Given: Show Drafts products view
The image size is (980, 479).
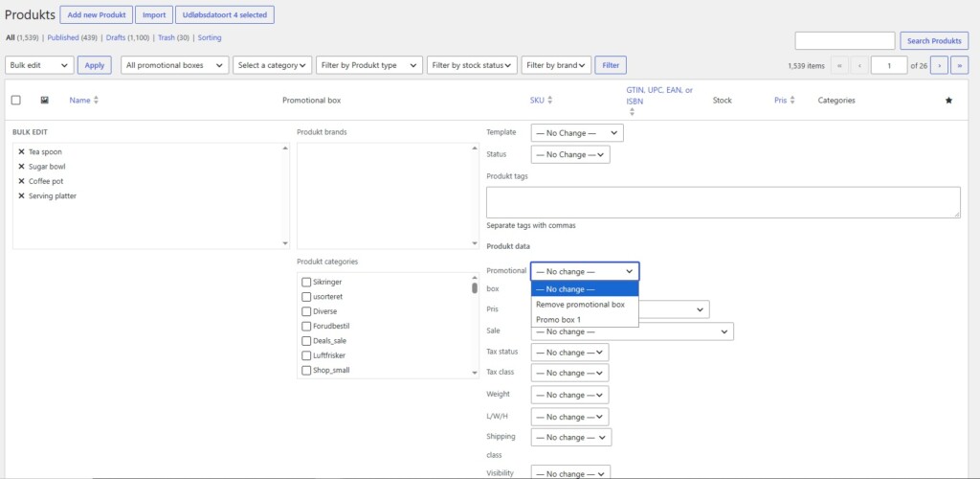Looking at the screenshot, I should 116,37.
